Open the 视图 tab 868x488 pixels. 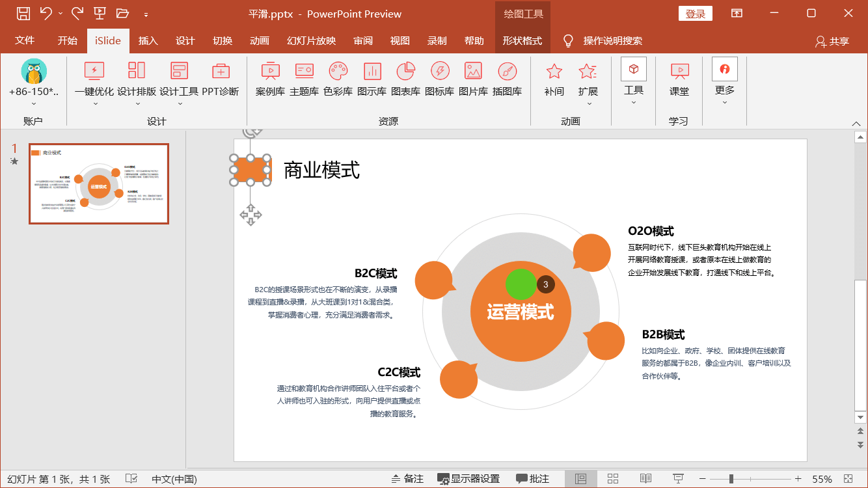click(x=400, y=40)
